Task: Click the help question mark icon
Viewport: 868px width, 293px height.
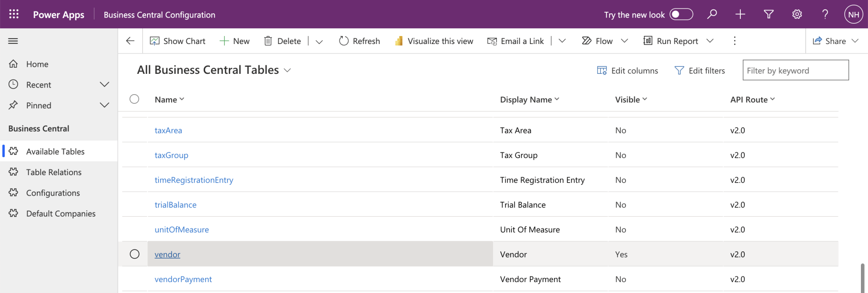Action: click(x=825, y=14)
